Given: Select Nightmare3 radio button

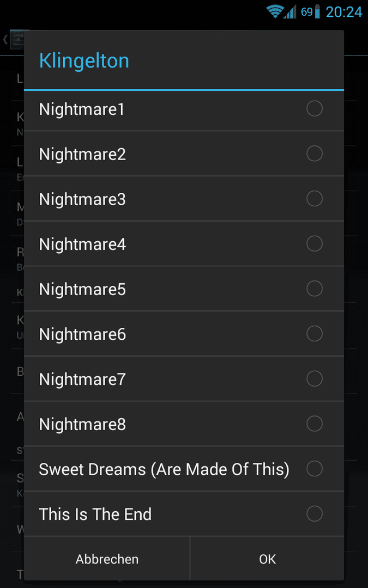Looking at the screenshot, I should [315, 199].
